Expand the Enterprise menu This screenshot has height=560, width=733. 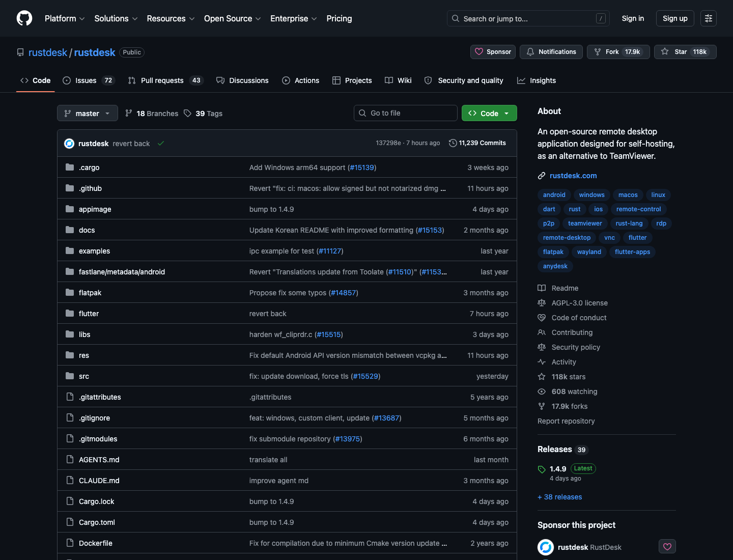point(294,18)
